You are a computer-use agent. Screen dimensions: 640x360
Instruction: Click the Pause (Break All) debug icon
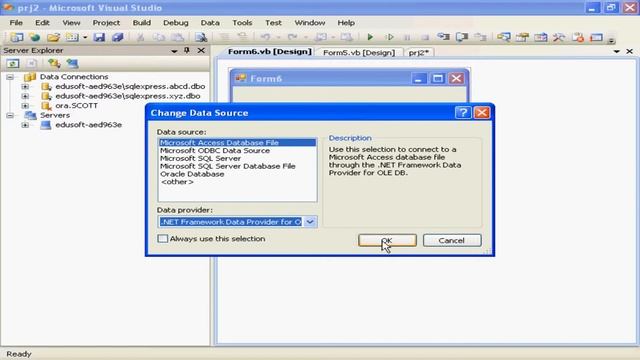407,38
